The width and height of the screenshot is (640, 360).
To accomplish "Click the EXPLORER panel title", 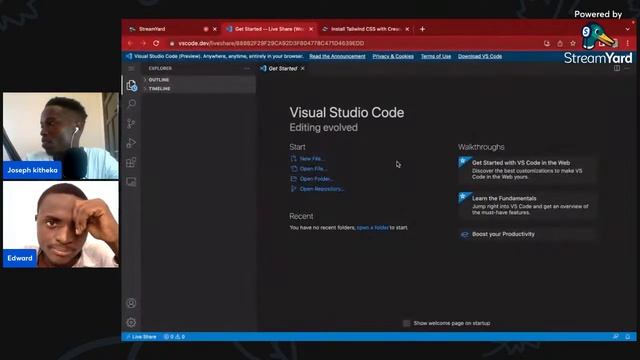I will point(160,69).
